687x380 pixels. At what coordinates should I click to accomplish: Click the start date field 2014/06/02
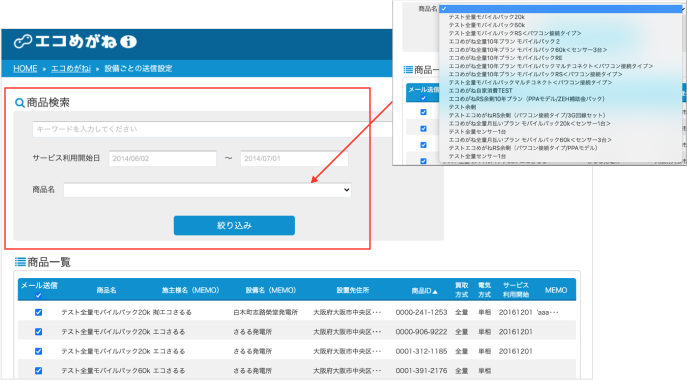(163, 159)
